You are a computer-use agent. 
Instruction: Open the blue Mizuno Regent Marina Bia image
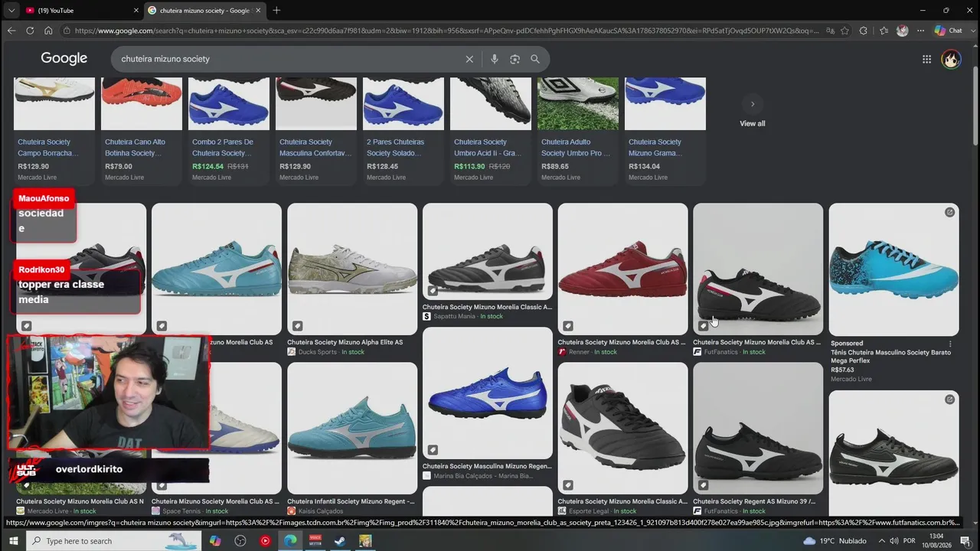488,393
